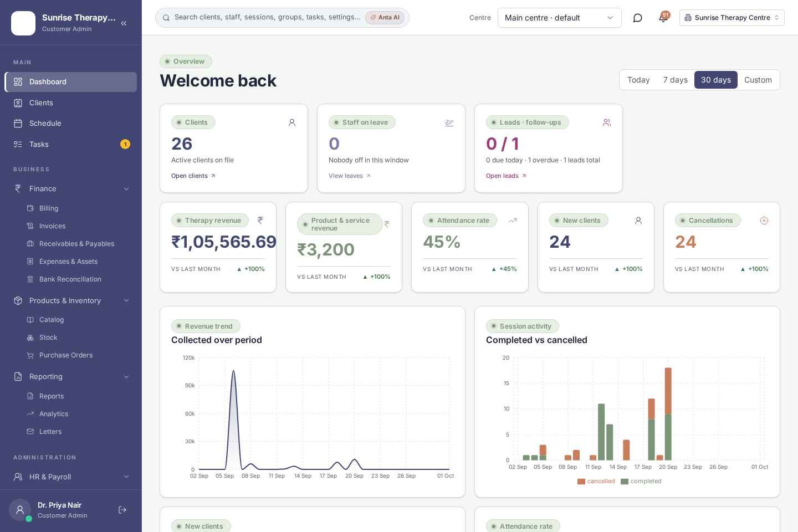This screenshot has width=798, height=532.
Task: Click the person icon on Clients card
Action: 292,122
